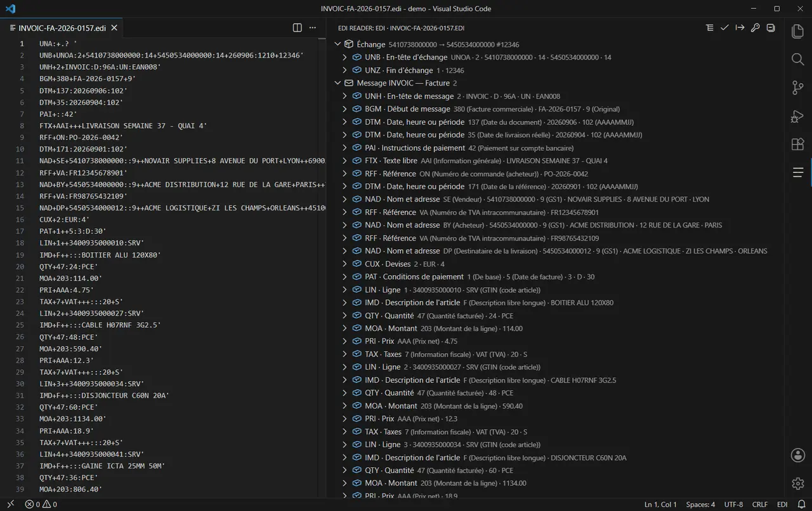Select the NAD row for ACME LOGISTIQUE
The image size is (812, 511).
click(554, 251)
